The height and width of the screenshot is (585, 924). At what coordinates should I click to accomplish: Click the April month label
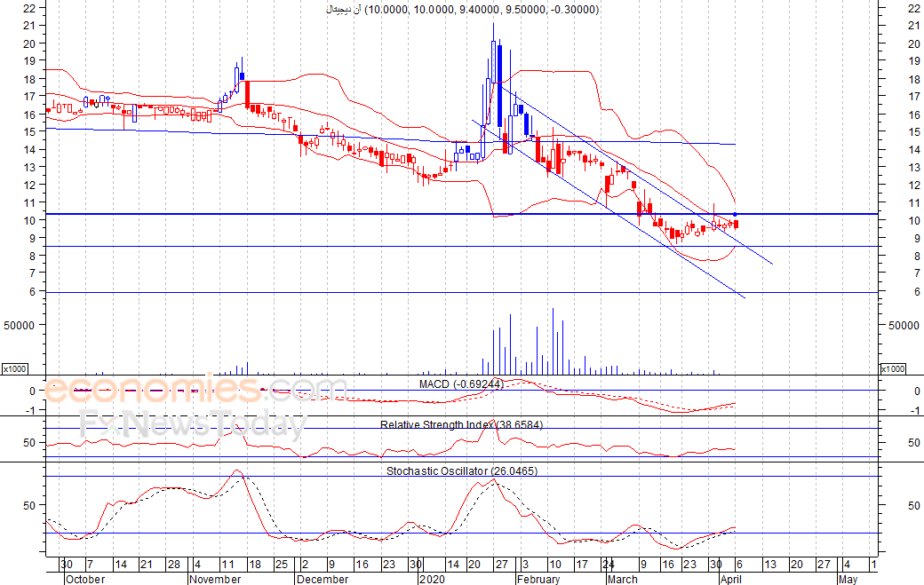(x=730, y=579)
